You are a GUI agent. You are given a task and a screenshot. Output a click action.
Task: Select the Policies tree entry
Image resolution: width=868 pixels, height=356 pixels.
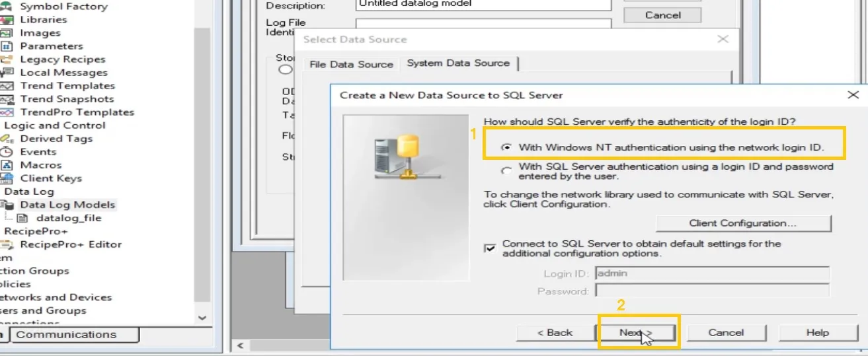[x=15, y=284]
